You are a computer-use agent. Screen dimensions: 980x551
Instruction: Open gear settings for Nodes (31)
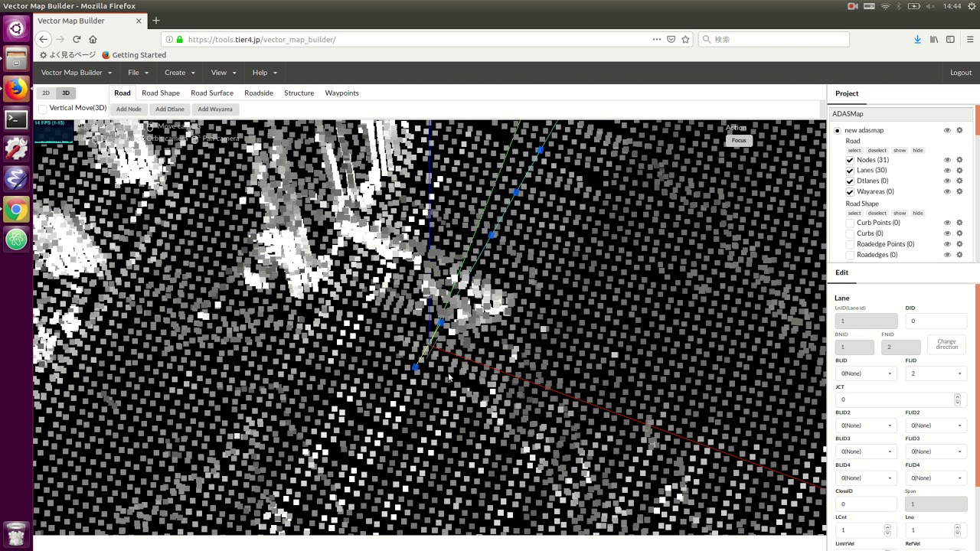(959, 160)
